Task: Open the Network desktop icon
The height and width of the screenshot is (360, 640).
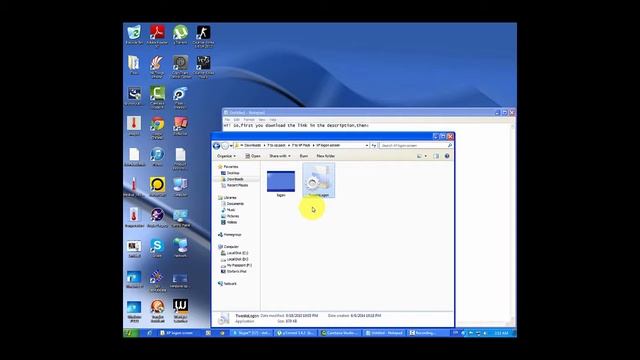Action: tap(180, 248)
